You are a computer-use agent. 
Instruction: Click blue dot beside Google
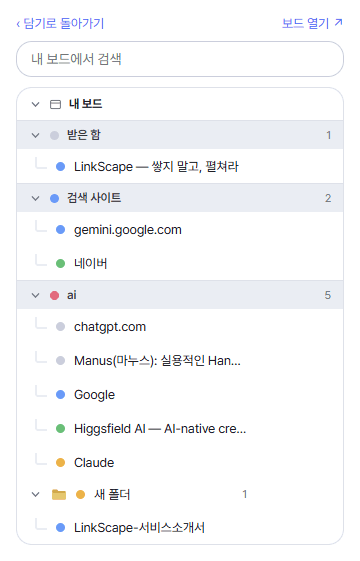click(60, 395)
